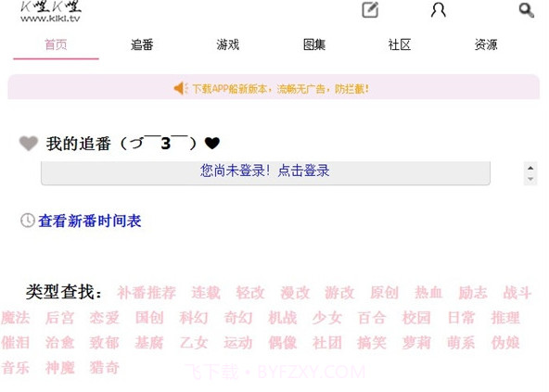Select the 补番推荐 category link
This screenshot has width=549, height=392.
point(147,292)
